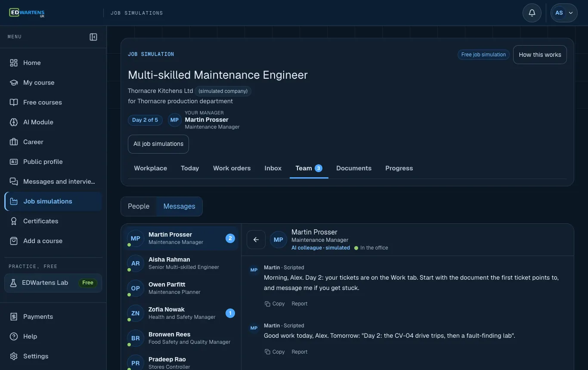Report the 'Morning, Alex' message

coord(300,304)
